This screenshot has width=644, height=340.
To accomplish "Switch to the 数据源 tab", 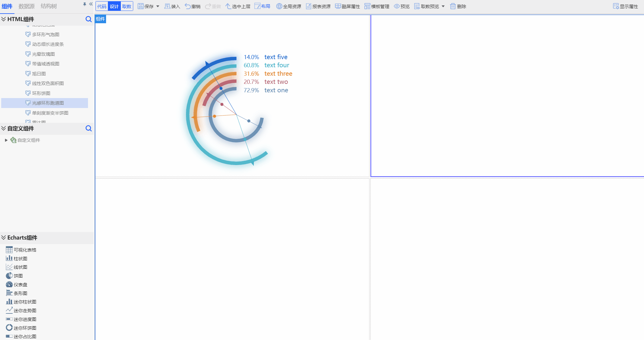I will 27,6.
